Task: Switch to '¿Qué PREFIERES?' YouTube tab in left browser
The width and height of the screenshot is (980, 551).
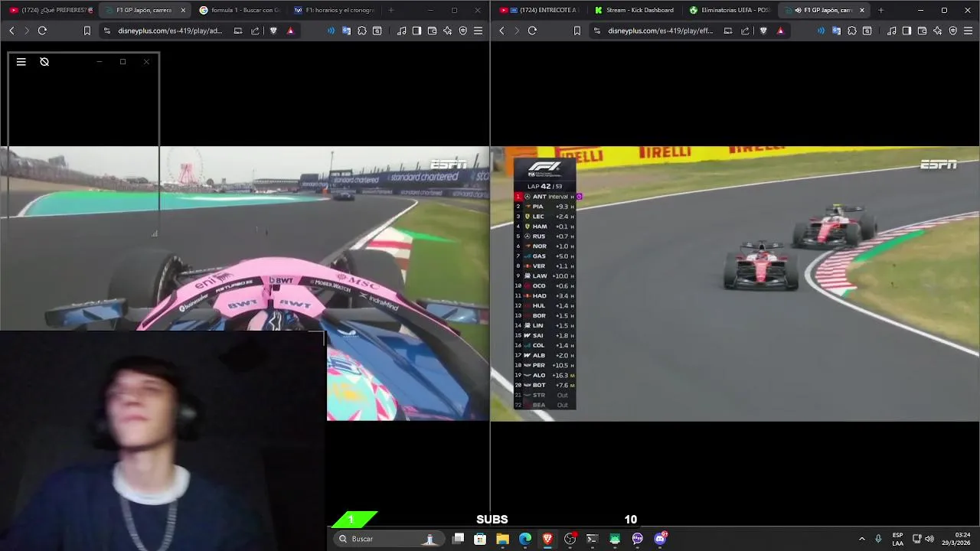Action: coord(52,10)
